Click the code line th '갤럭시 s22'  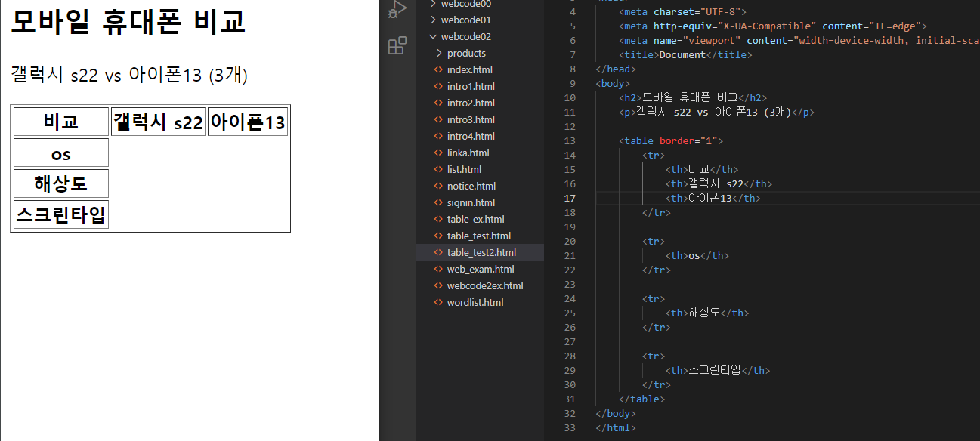(x=719, y=183)
